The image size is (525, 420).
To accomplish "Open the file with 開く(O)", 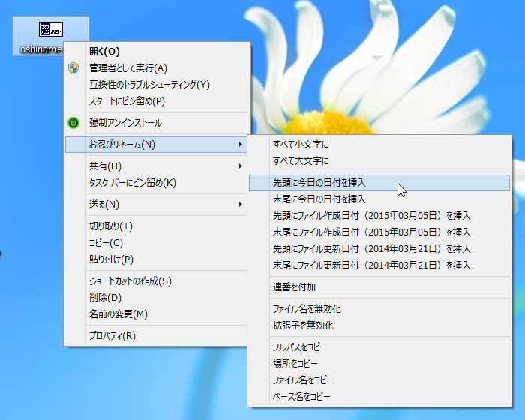I will click(x=157, y=52).
